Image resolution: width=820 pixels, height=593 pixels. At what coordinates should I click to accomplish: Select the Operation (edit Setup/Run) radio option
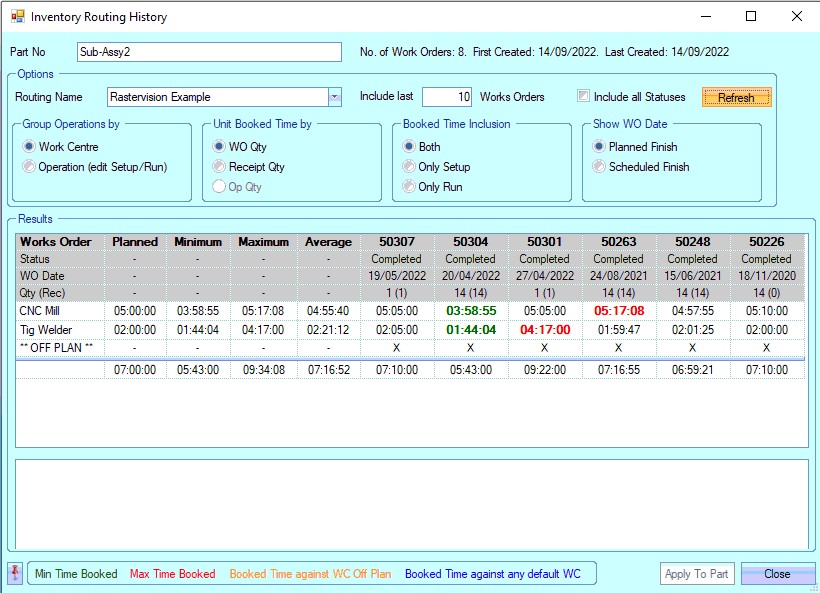[x=30, y=167]
